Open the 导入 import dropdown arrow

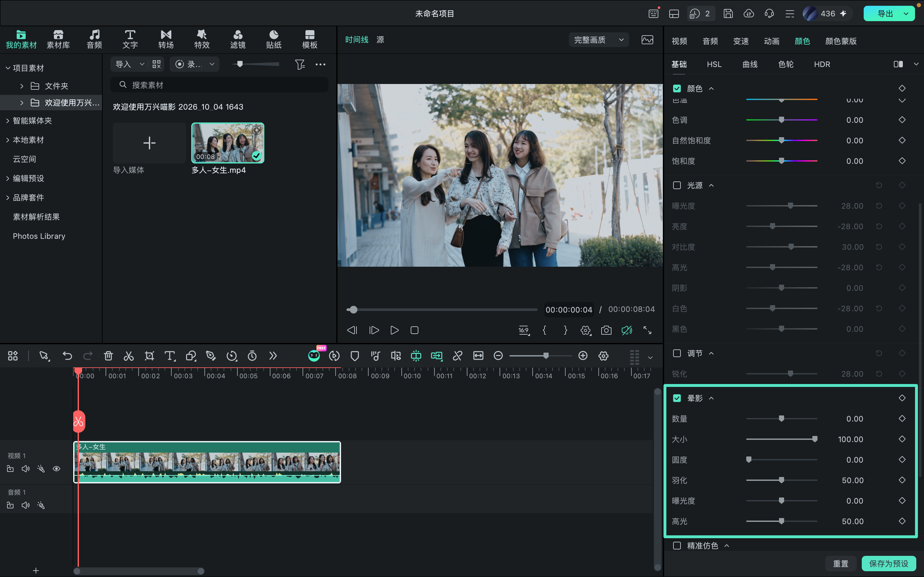(x=142, y=64)
